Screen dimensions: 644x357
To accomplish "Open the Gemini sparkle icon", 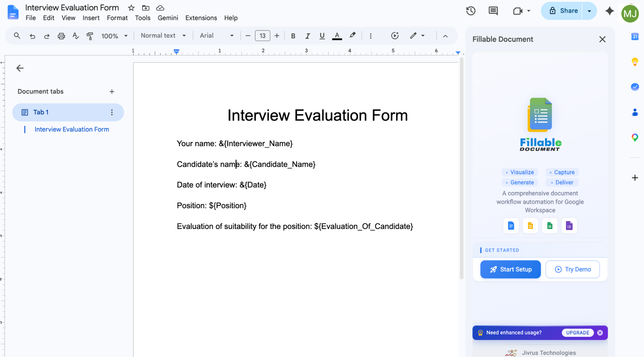I will pos(609,11).
